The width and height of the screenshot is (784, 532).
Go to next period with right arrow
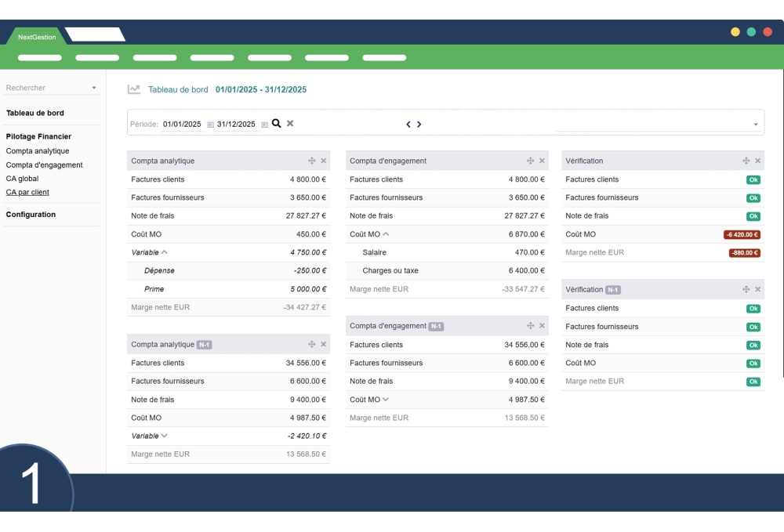[x=419, y=125]
